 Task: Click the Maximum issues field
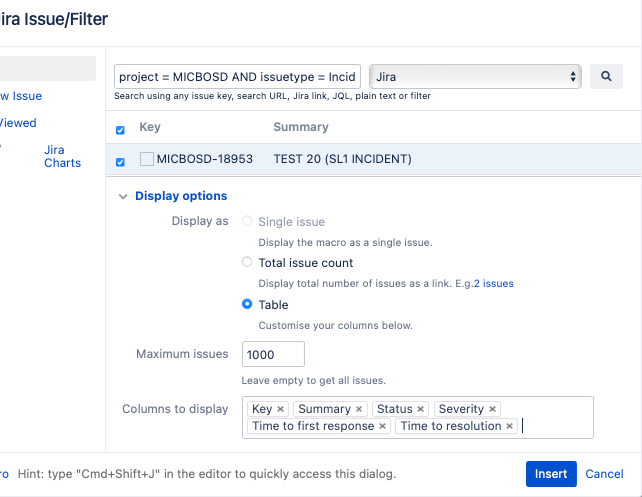(x=273, y=354)
